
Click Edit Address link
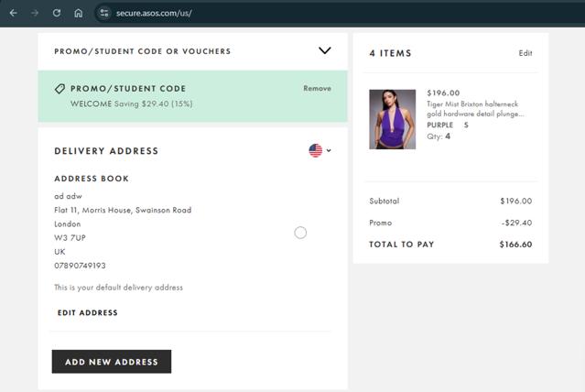pyautogui.click(x=87, y=313)
